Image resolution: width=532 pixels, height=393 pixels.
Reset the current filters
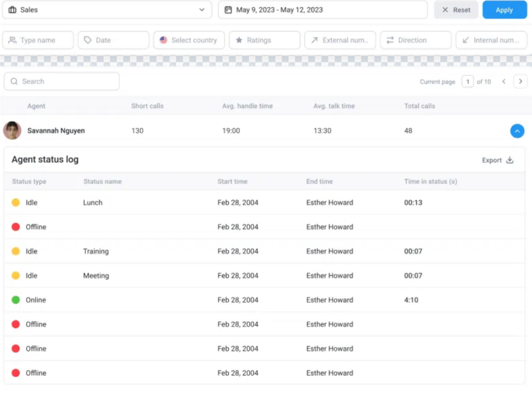[456, 9]
